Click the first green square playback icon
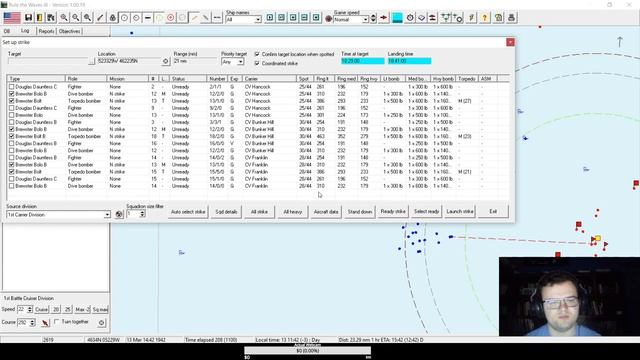This screenshot has height=360, width=640. pos(270,18)
